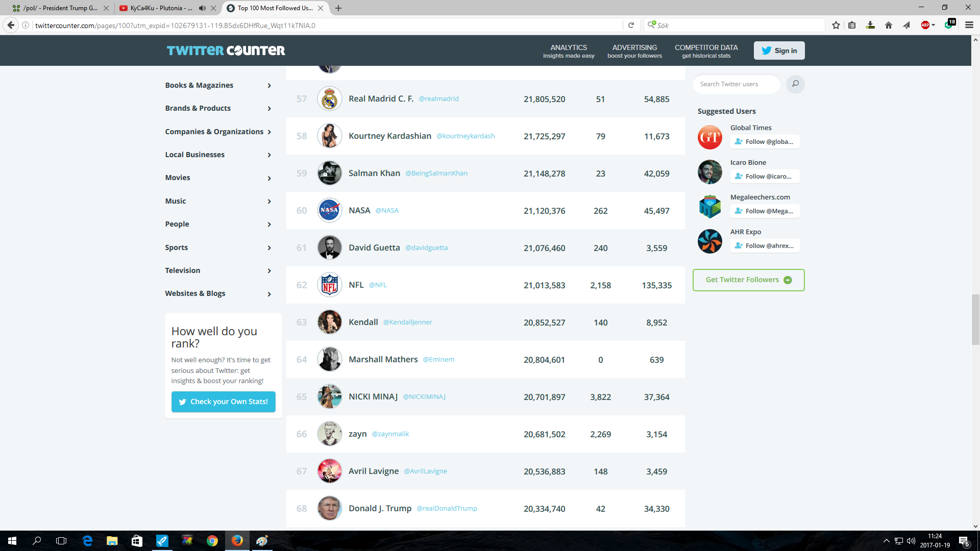The width and height of the screenshot is (980, 551).
Task: Open the Competitor Data menu item
Action: click(x=706, y=51)
